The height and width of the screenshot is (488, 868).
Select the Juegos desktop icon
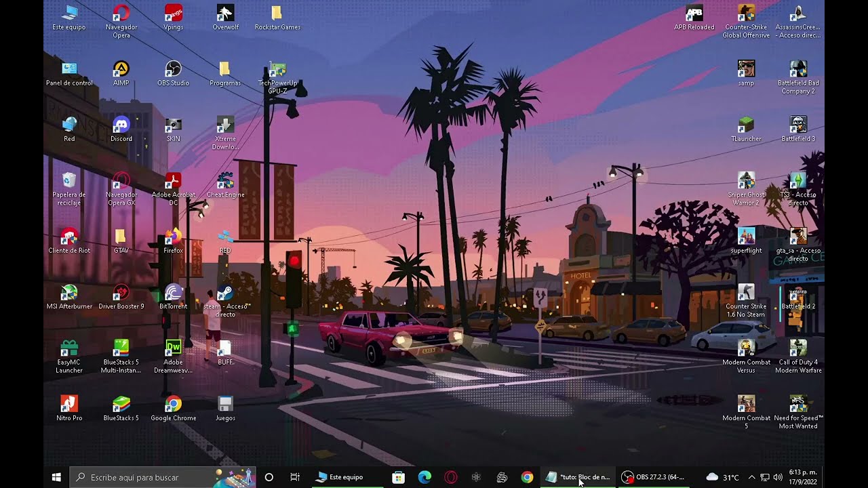(225, 408)
